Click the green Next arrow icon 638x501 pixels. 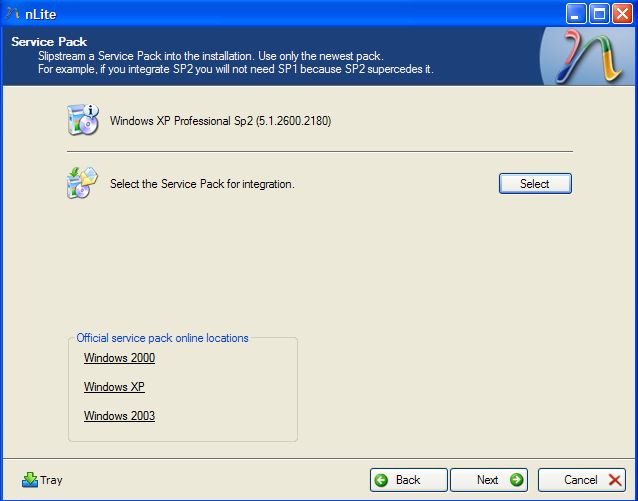coord(515,480)
